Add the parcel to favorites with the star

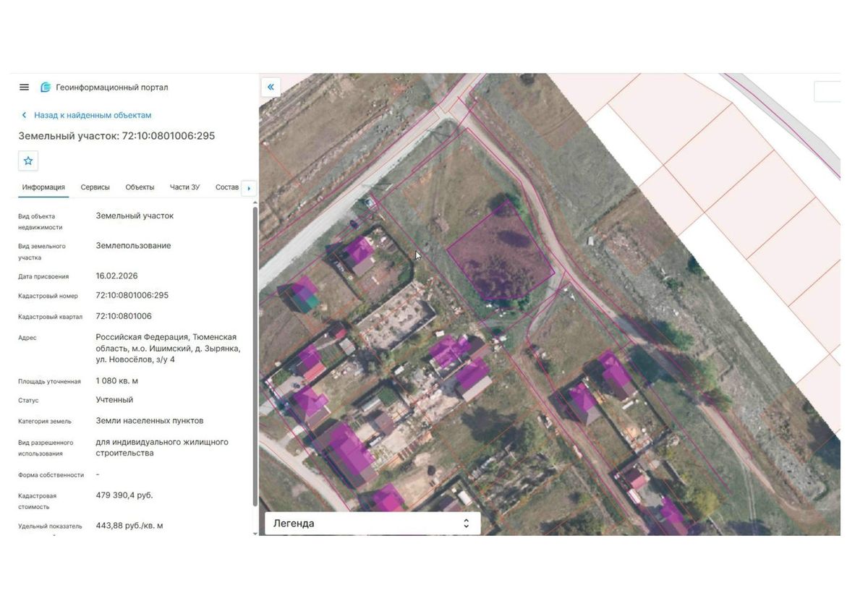pyautogui.click(x=28, y=161)
